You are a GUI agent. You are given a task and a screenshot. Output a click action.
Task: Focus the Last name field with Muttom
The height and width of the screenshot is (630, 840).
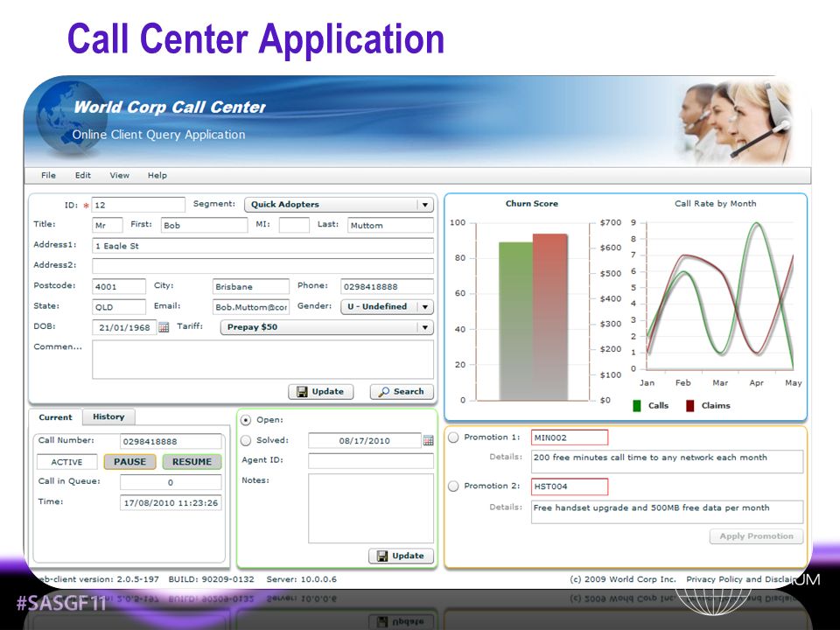pos(390,225)
